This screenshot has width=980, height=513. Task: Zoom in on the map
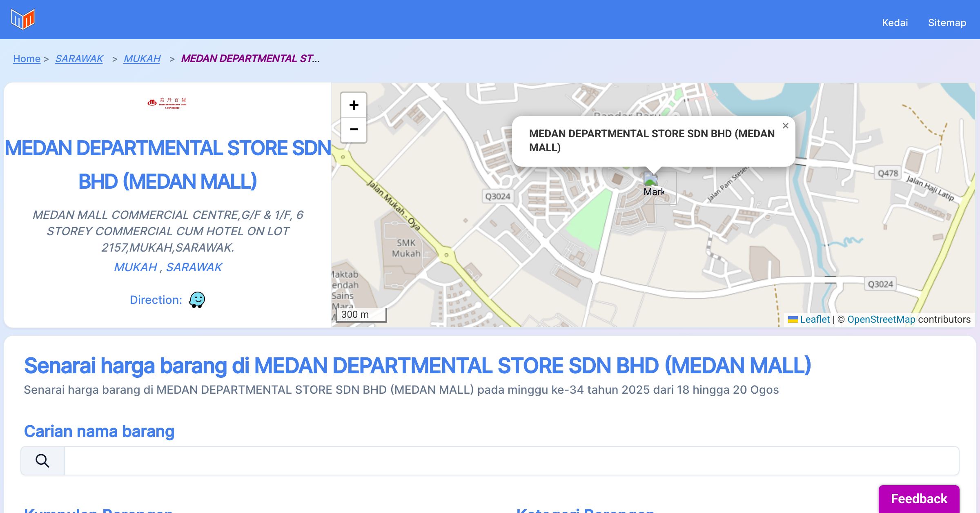(x=354, y=105)
